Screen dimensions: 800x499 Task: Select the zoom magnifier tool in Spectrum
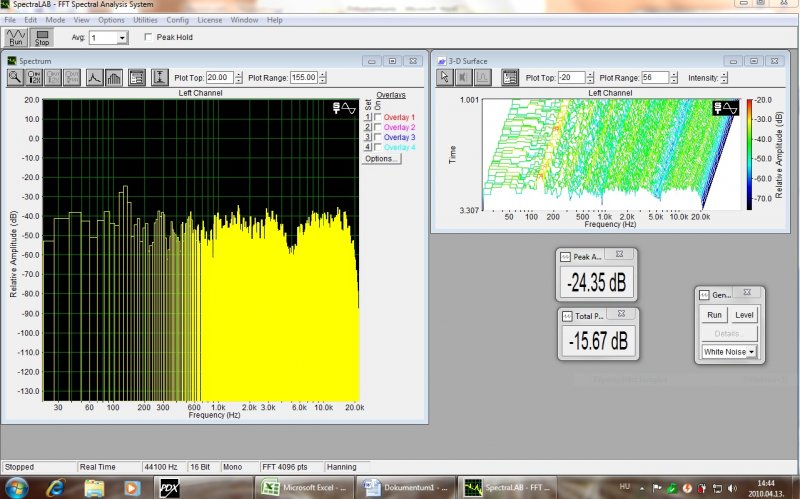coord(16,77)
